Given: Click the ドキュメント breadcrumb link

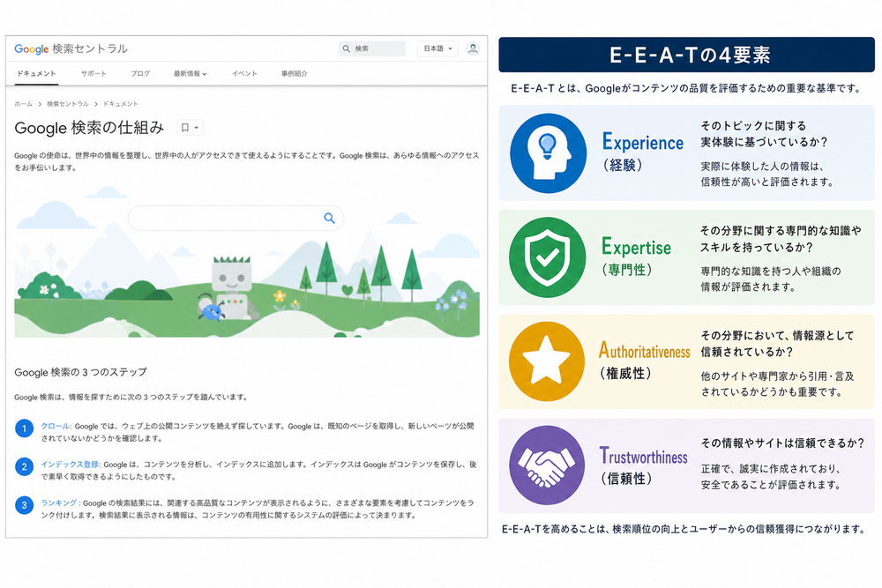Looking at the screenshot, I should 120,104.
